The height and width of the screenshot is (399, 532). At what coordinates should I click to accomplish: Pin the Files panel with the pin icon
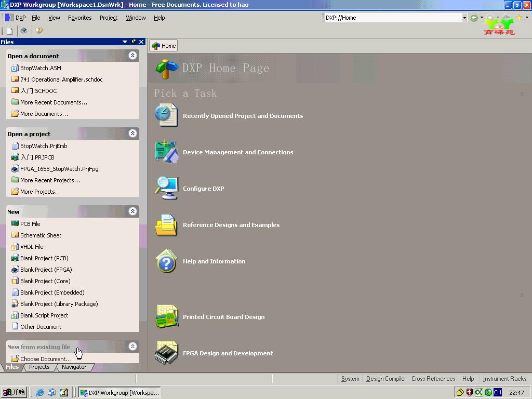pos(134,42)
